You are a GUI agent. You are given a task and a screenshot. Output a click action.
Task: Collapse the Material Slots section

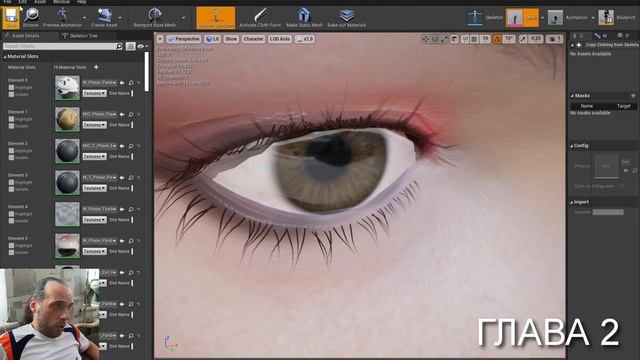coord(5,57)
